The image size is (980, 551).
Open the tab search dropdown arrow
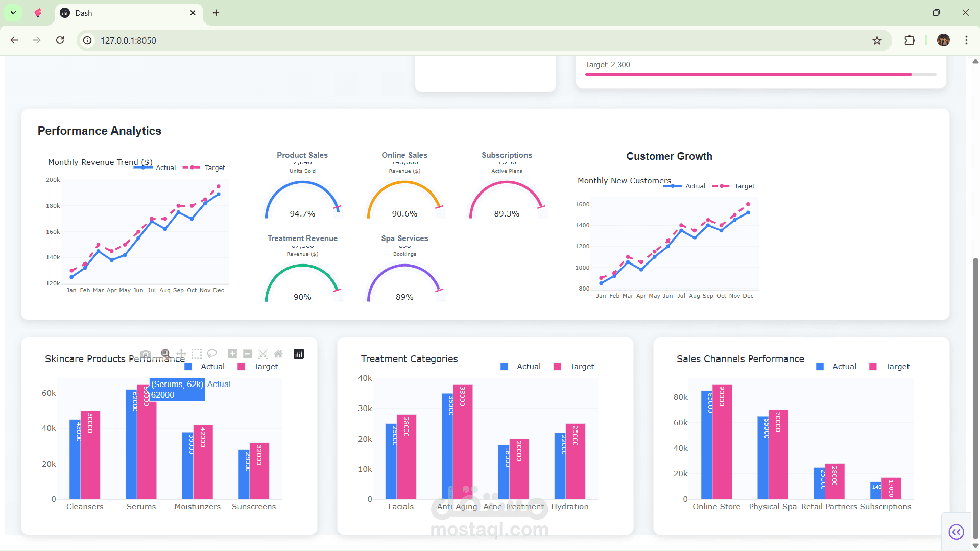[13, 13]
